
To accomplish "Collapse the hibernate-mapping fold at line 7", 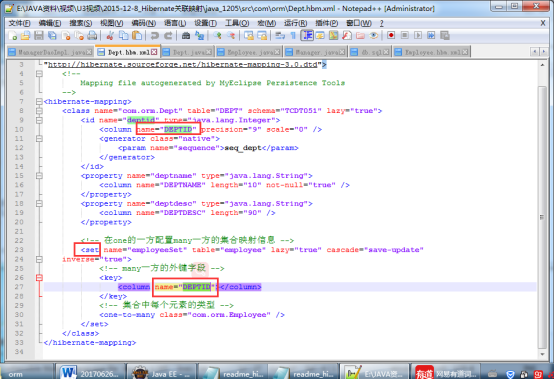I will click(x=39, y=102).
